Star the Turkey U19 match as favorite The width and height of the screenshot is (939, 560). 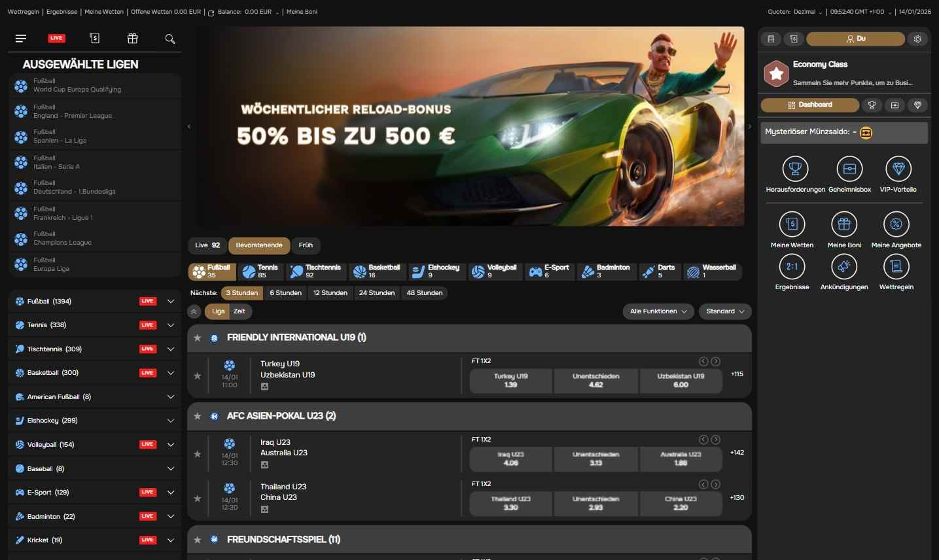(x=197, y=376)
